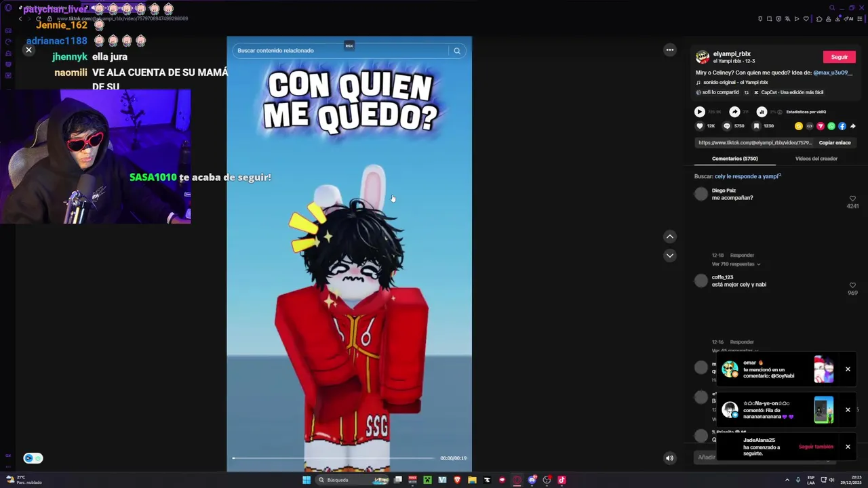Toggle the blue switch at bottom left
This screenshot has height=488, width=868.
tap(33, 458)
